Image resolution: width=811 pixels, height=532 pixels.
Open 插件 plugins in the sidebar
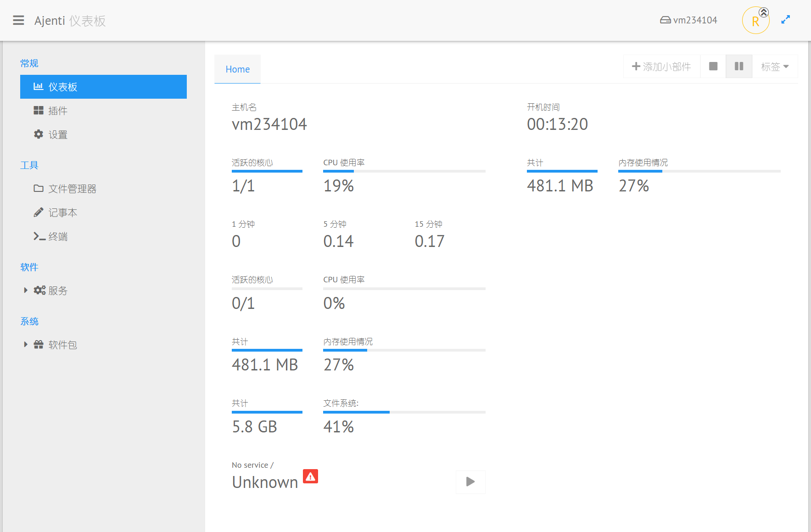tap(57, 111)
